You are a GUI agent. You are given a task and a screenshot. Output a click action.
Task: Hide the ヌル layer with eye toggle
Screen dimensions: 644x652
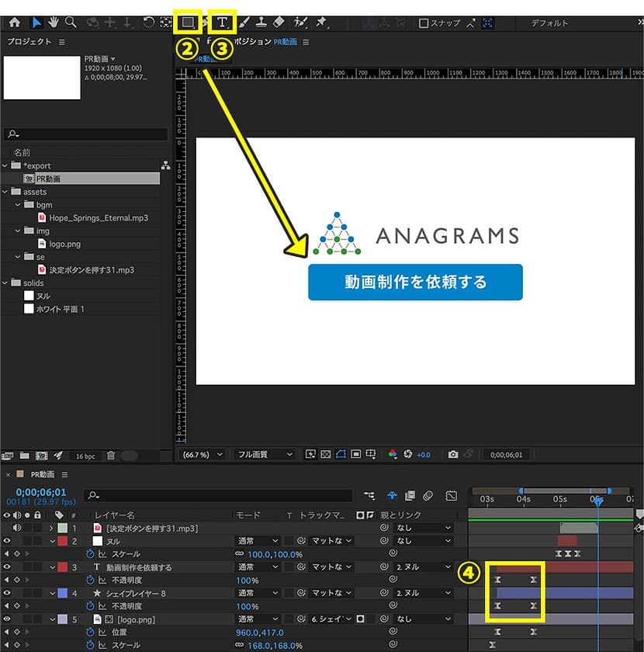point(8,541)
